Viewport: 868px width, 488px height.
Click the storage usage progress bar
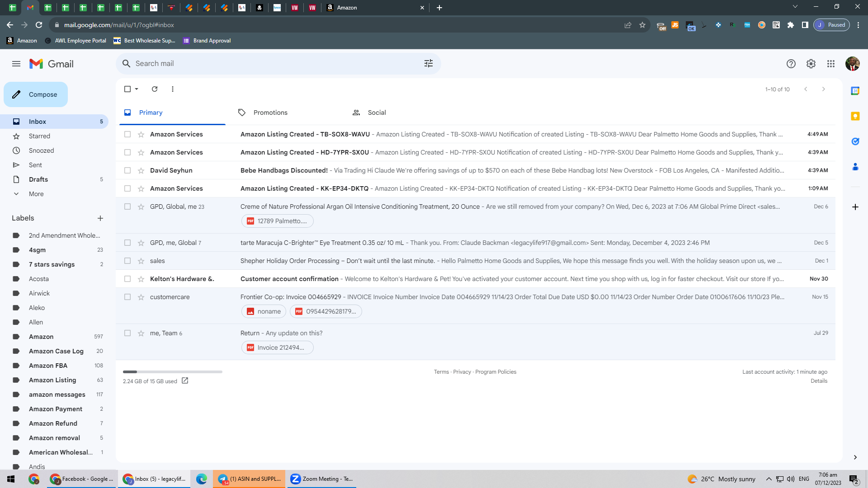point(173,372)
